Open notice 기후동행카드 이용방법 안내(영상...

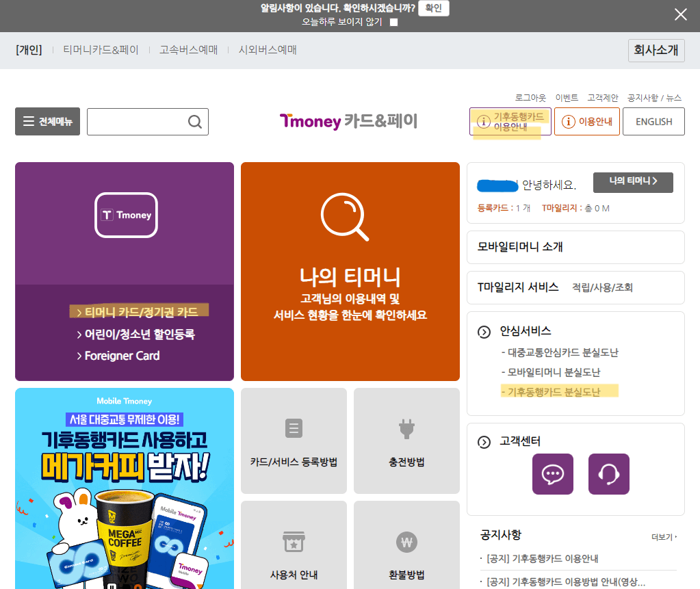click(x=565, y=582)
